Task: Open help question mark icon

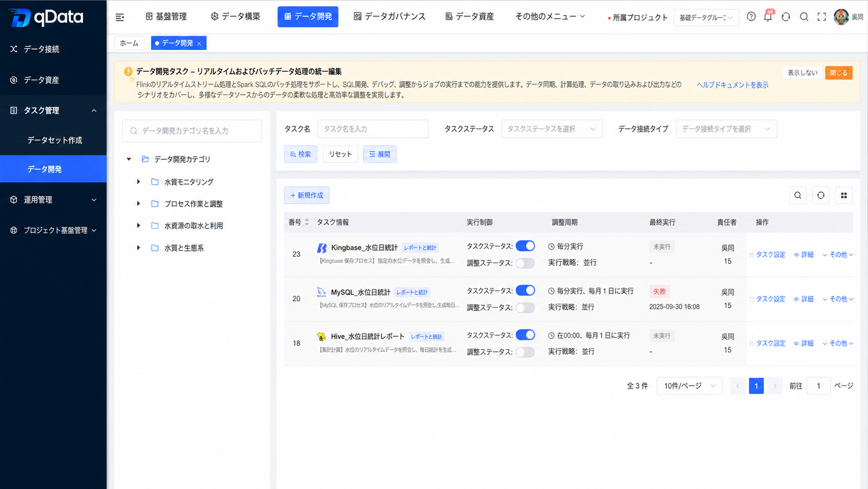Action: tap(751, 17)
